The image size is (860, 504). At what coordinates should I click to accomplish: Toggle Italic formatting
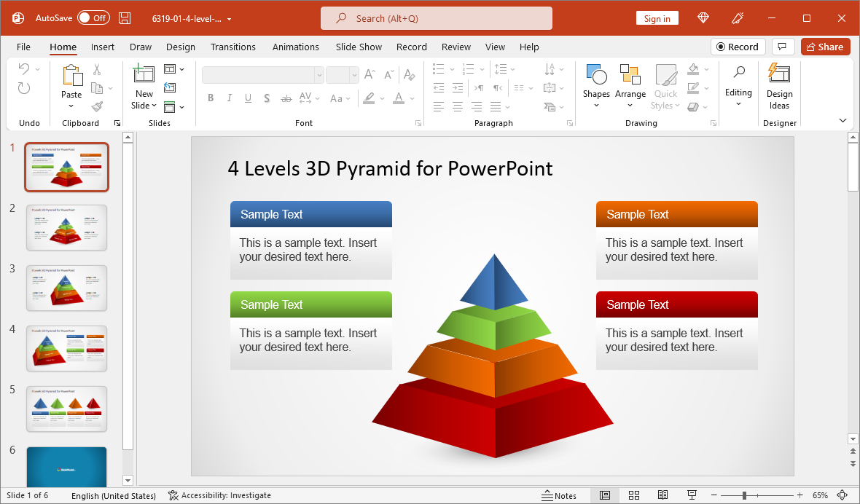click(229, 98)
